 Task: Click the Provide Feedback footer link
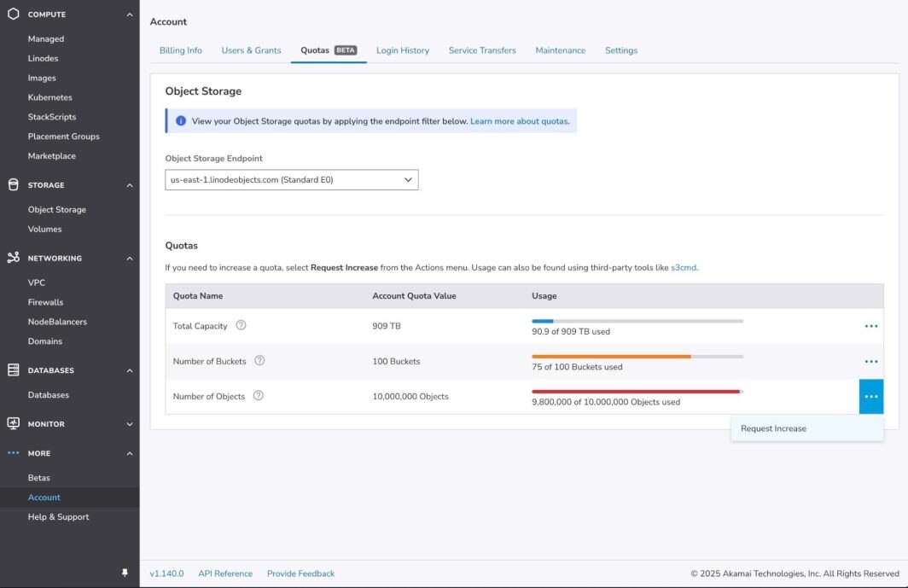point(300,573)
